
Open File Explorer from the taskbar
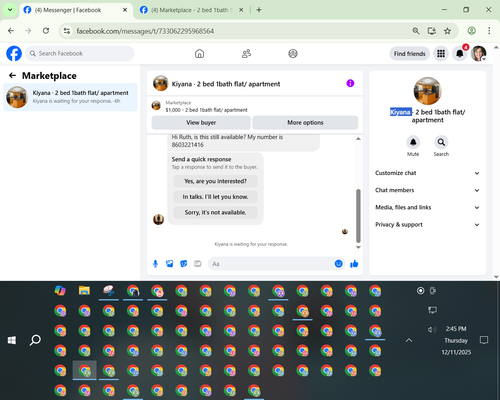pyautogui.click(x=84, y=291)
